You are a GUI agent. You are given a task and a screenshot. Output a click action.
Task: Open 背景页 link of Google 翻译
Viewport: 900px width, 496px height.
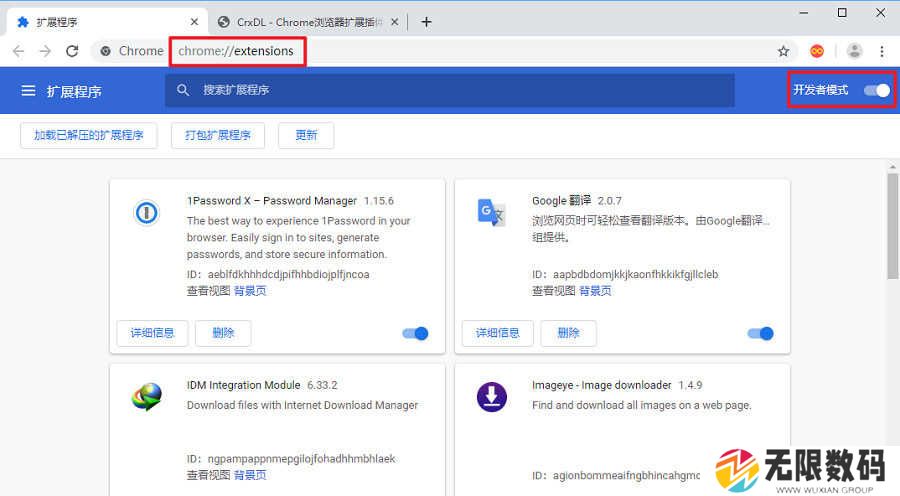(x=595, y=291)
